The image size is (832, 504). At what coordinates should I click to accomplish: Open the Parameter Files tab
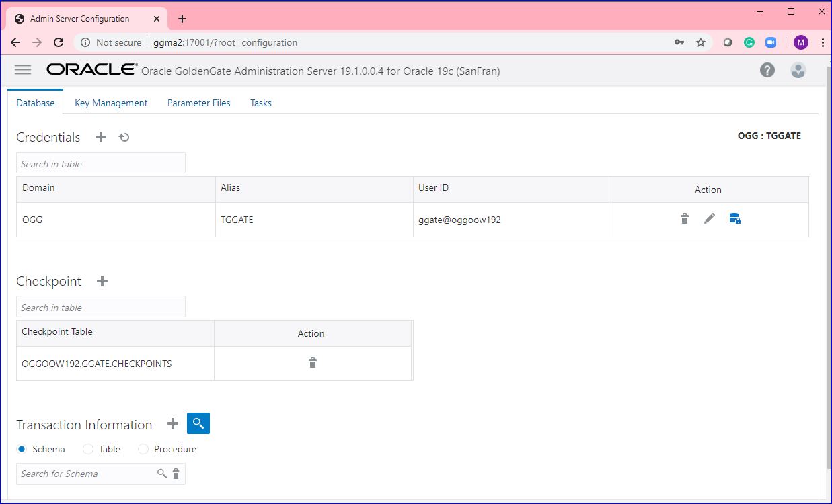[x=199, y=103]
